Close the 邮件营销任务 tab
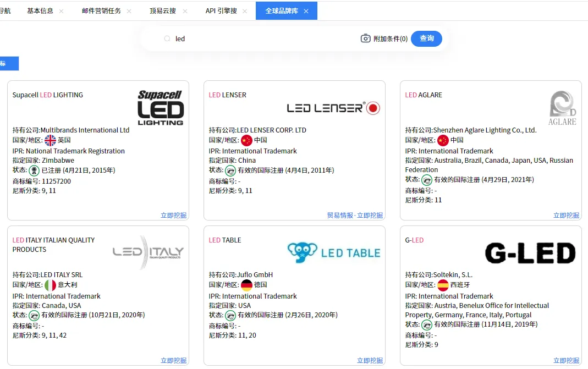 [129, 11]
